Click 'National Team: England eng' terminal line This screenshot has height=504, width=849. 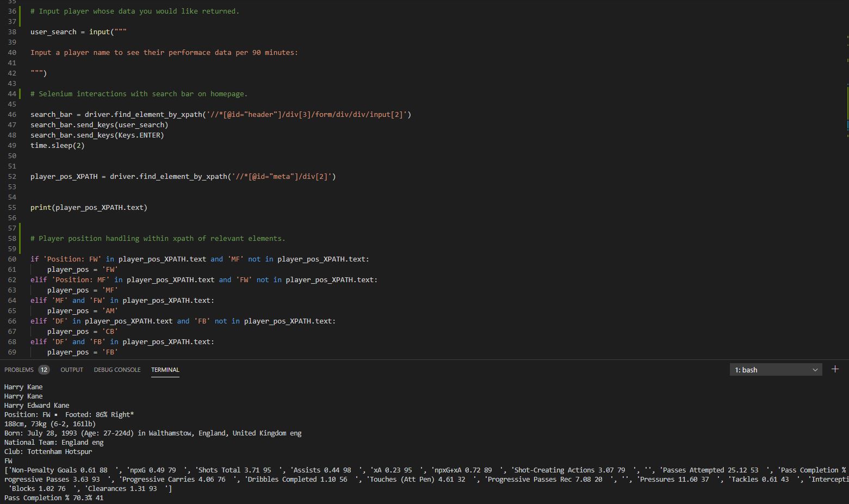[x=54, y=443]
